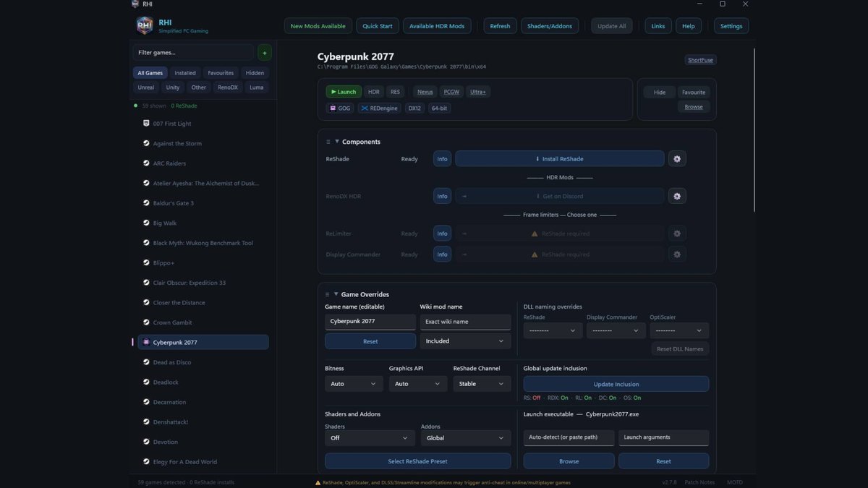The height and width of the screenshot is (488, 868).
Task: Open the ReShade Channel Stable dropdown
Action: [482, 384]
